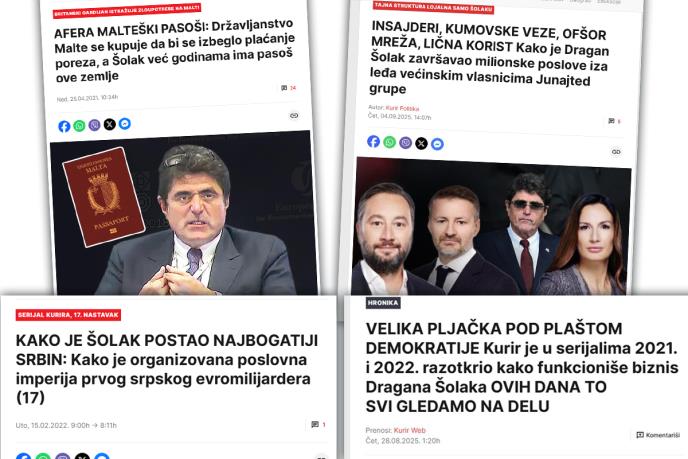
Task: Share Malta passport article via WhatsApp
Action: [x=79, y=126]
